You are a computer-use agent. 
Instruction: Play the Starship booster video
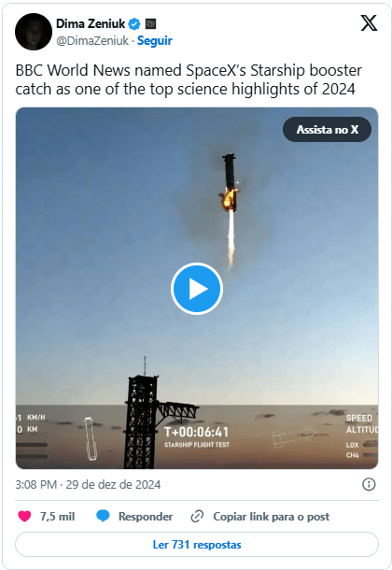tap(197, 289)
